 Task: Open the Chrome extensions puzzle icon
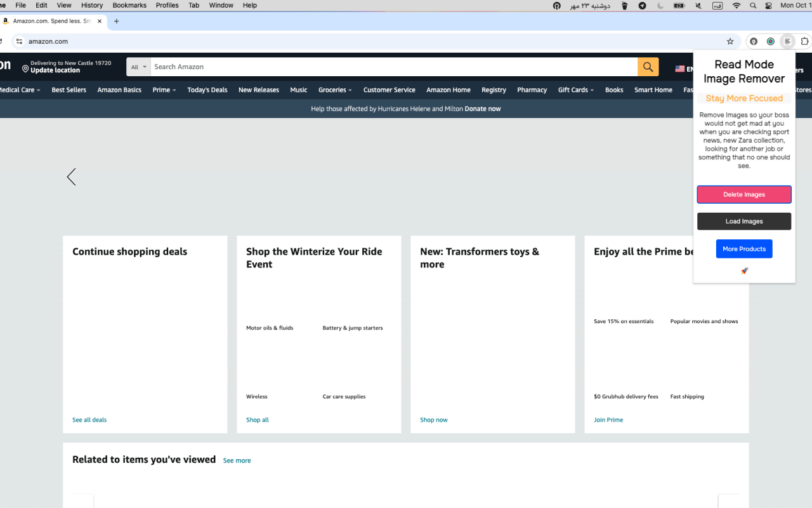(x=804, y=41)
